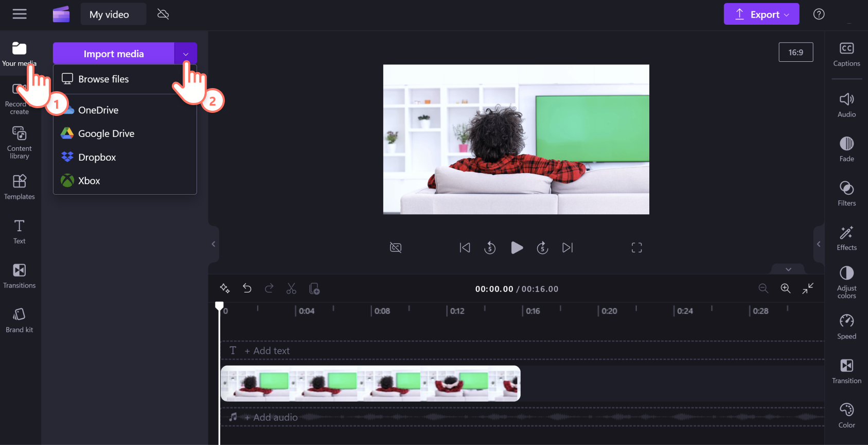Zoom out the timeline
868x445 pixels.
764,288
